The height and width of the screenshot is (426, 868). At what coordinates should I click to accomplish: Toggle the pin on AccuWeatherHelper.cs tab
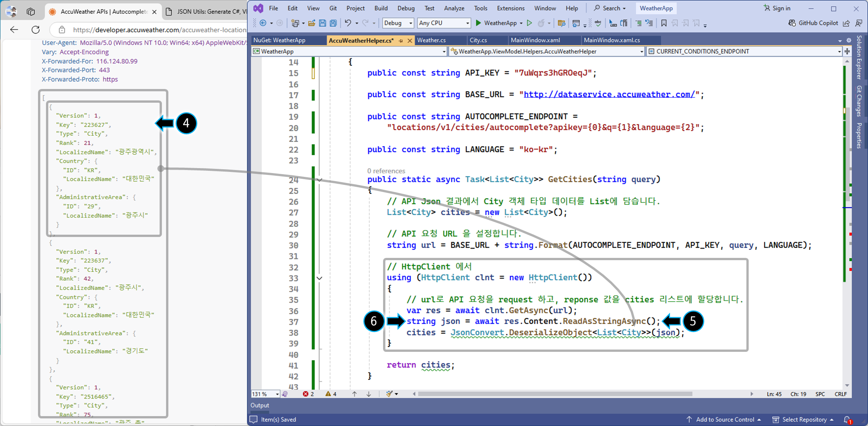pos(401,40)
